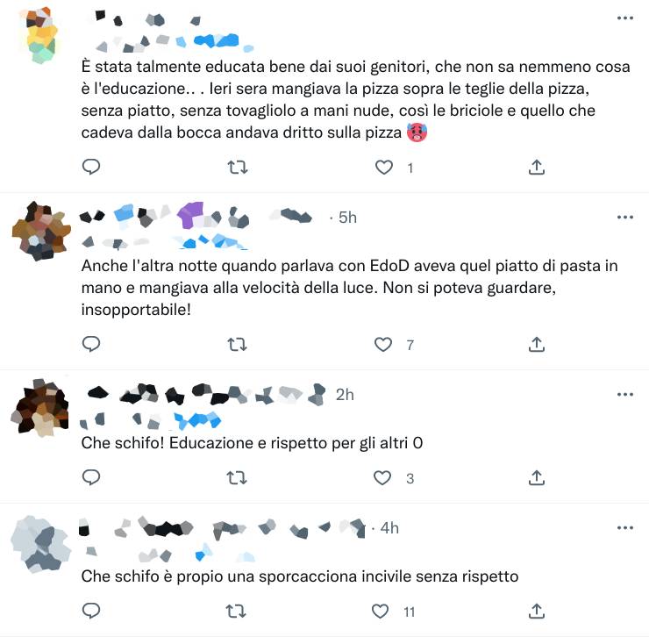Retweet the tweet mentioning EdoD

[x=237, y=345]
